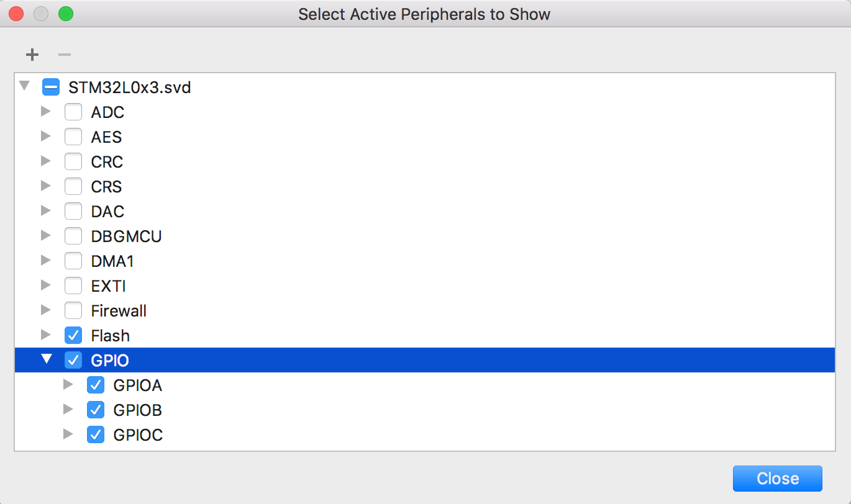Expand the CRC peripheral arrow
This screenshot has height=504, width=851.
[45, 161]
